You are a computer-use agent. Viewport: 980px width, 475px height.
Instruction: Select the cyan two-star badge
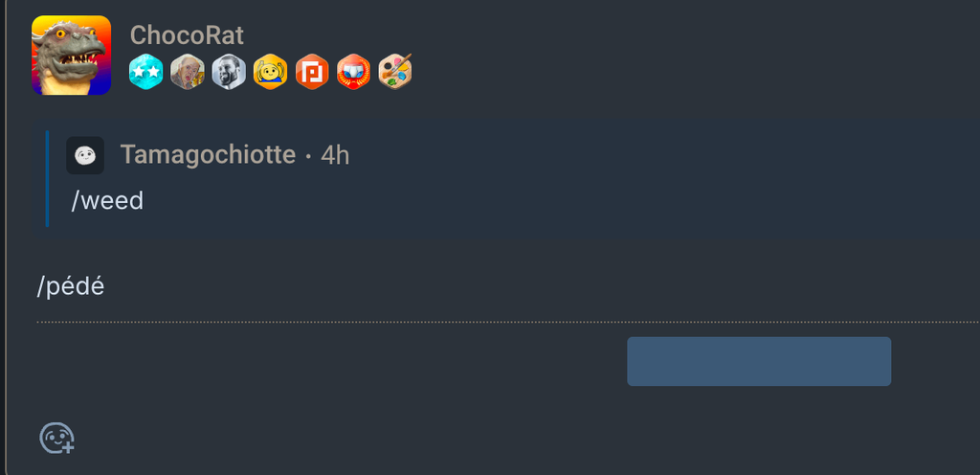145,72
